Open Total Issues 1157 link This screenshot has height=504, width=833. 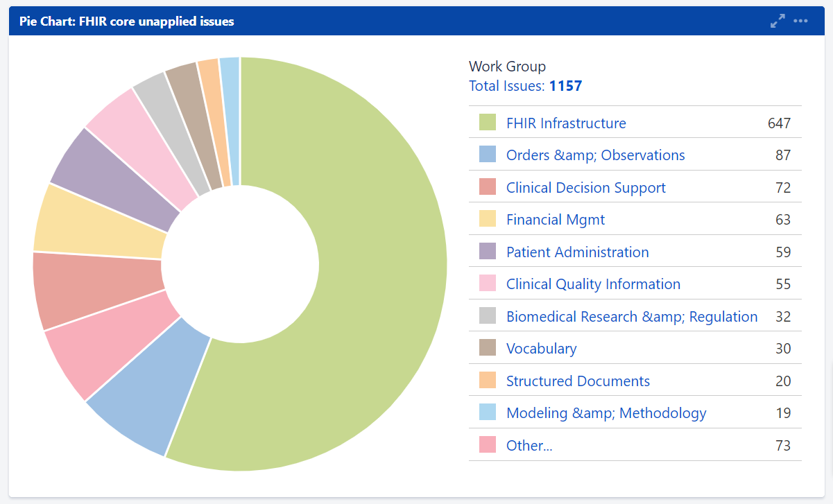(x=525, y=86)
